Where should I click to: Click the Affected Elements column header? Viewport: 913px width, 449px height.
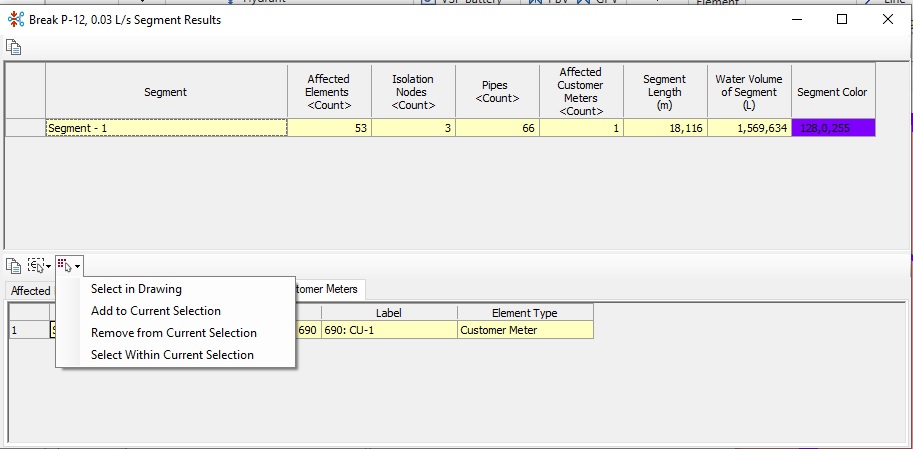(329, 91)
